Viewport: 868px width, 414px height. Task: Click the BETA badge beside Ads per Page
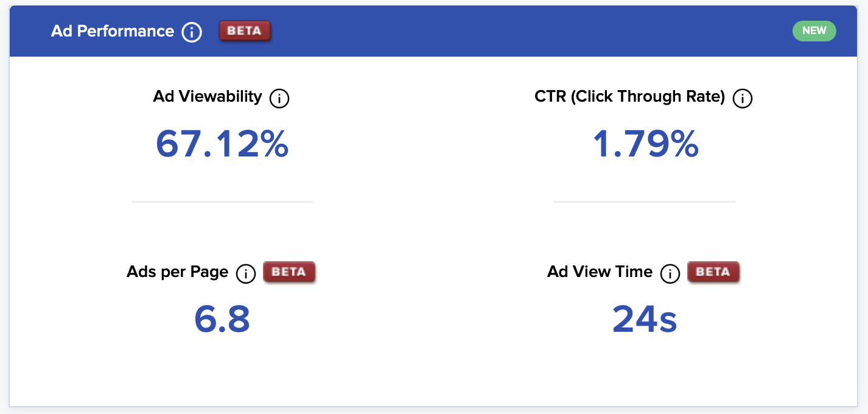[x=289, y=272]
